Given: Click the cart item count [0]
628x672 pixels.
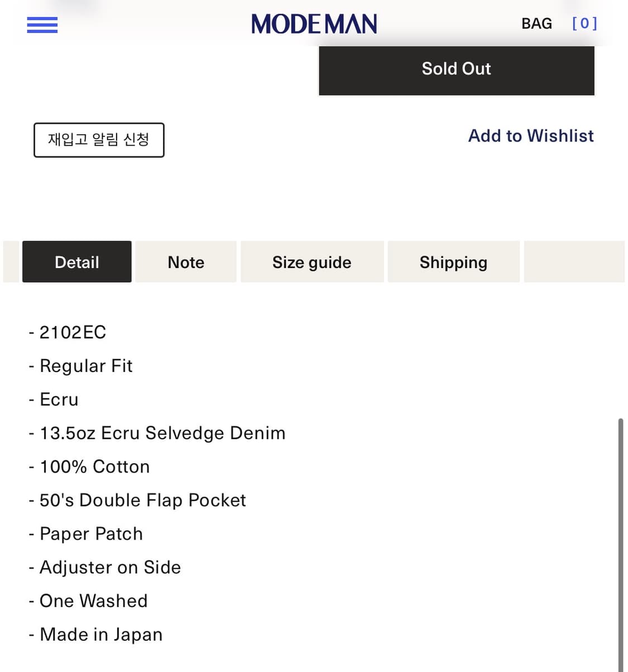Looking at the screenshot, I should [x=584, y=23].
